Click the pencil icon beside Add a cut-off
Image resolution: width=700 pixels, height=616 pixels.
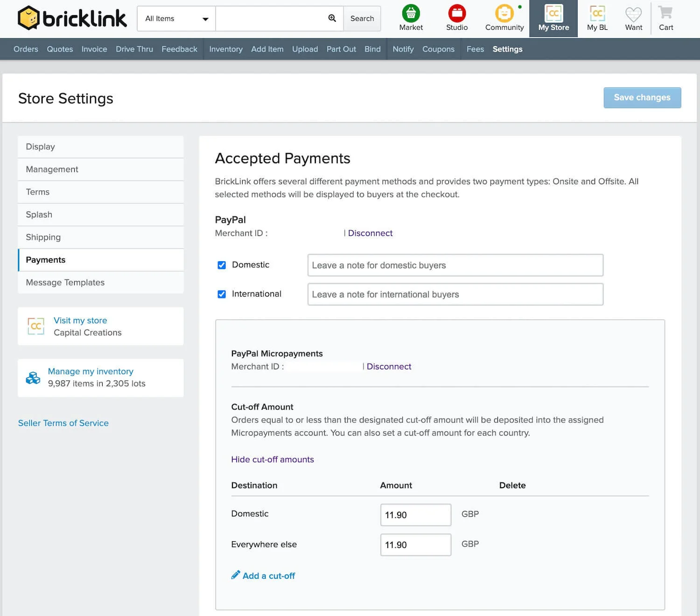click(x=236, y=575)
